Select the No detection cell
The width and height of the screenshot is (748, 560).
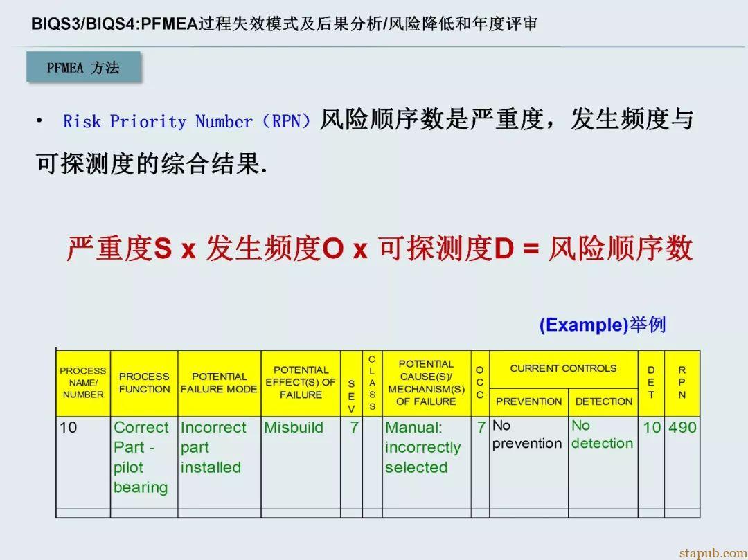603,462
